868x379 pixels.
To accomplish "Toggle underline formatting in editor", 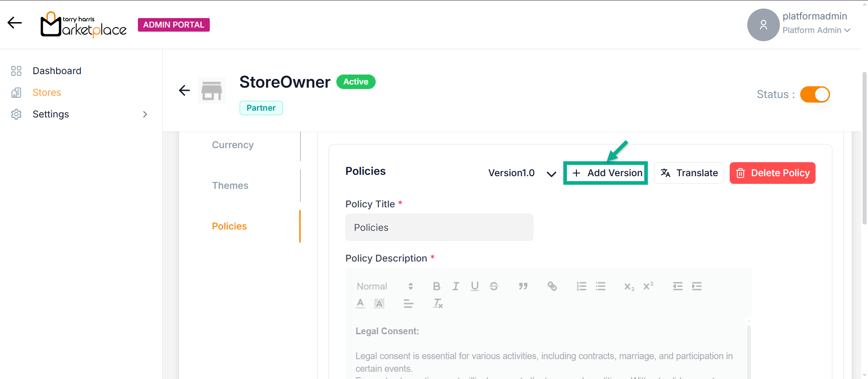I will point(475,286).
